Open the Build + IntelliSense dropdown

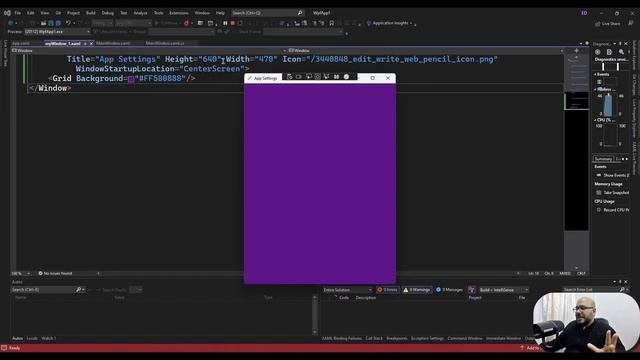point(504,290)
